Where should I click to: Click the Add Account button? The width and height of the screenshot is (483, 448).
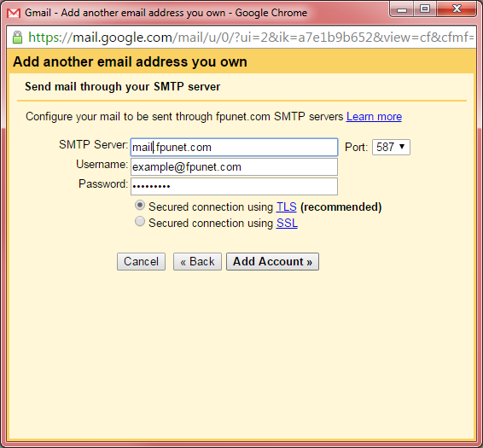[272, 262]
